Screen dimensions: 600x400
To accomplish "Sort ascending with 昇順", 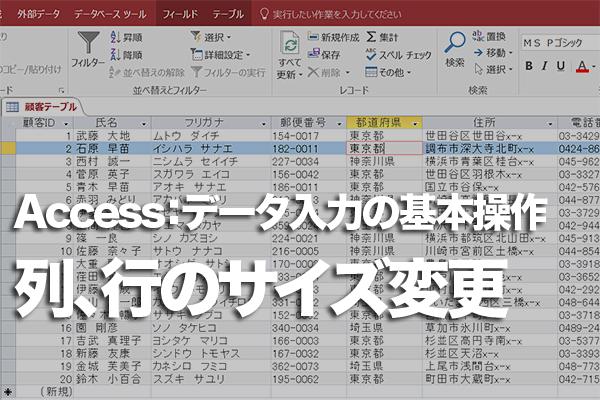I will click(x=126, y=37).
